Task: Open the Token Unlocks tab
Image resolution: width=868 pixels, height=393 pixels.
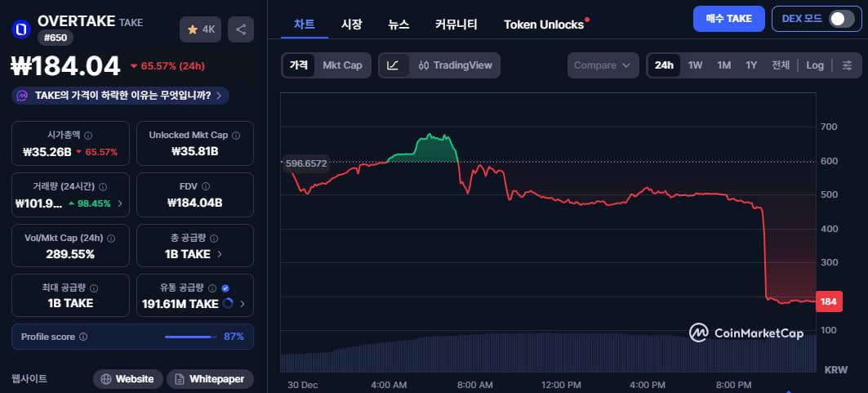Action: (545, 25)
